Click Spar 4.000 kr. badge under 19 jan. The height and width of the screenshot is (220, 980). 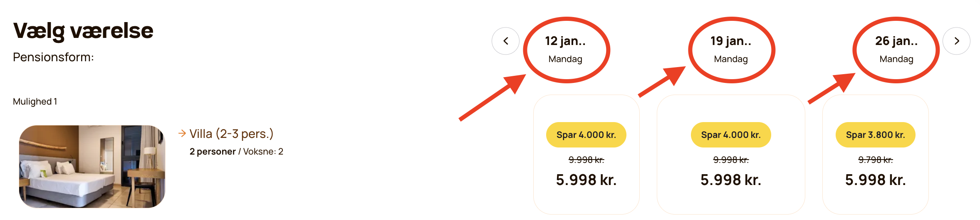731,135
